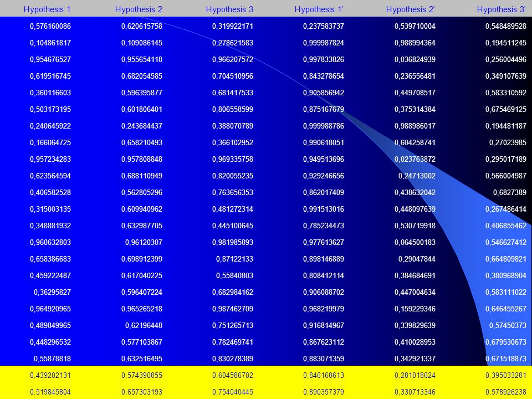
Task: Click the cell reading 0,104861817
Action: tap(50, 43)
